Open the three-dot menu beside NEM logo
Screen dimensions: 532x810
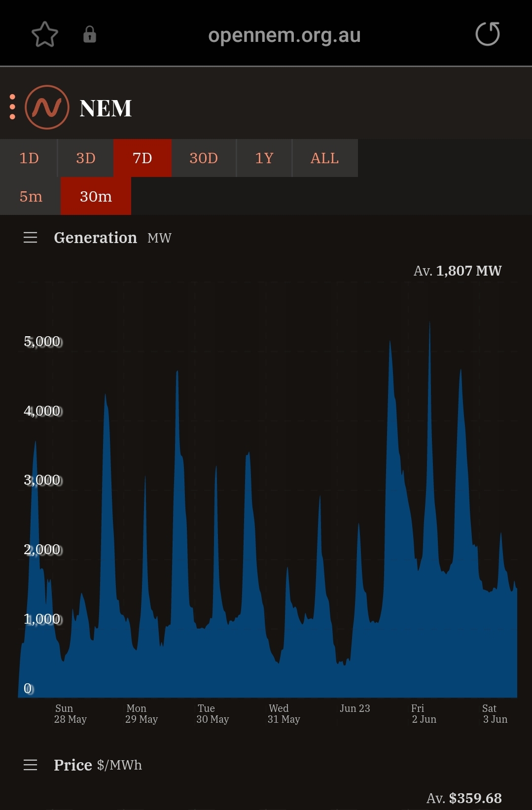pos(12,107)
